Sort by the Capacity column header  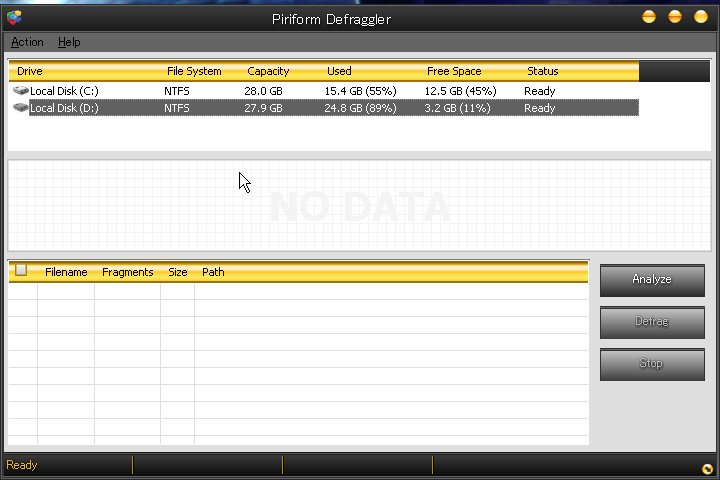[x=268, y=71]
